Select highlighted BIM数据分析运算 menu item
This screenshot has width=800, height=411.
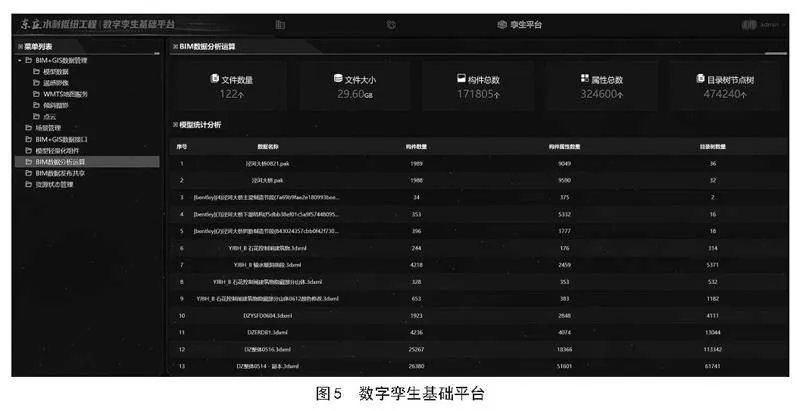click(x=87, y=162)
